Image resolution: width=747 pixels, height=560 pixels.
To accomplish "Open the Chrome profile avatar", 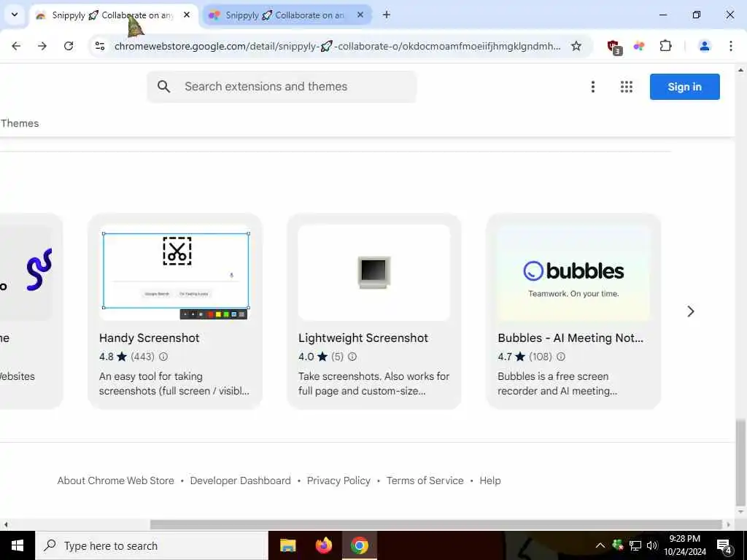I will [704, 46].
